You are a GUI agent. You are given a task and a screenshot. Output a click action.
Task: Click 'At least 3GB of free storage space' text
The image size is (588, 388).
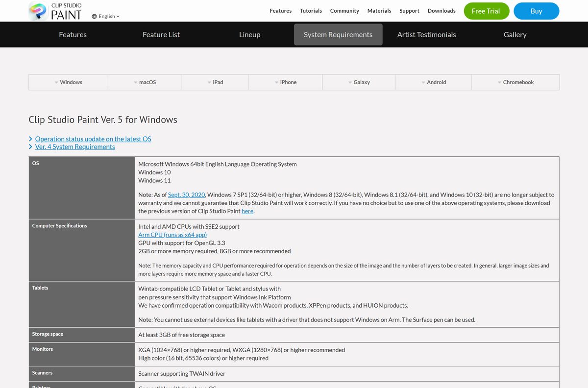pos(181,335)
